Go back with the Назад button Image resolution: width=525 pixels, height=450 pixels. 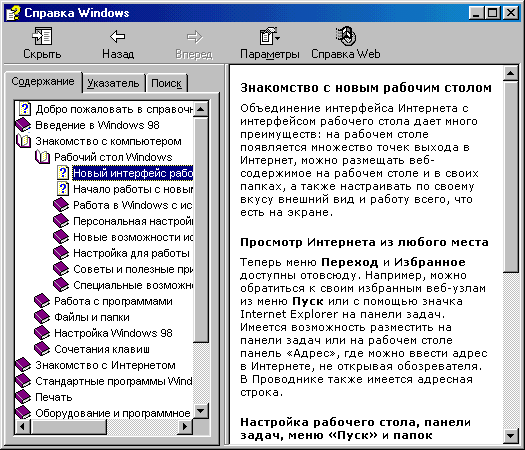click(x=118, y=43)
